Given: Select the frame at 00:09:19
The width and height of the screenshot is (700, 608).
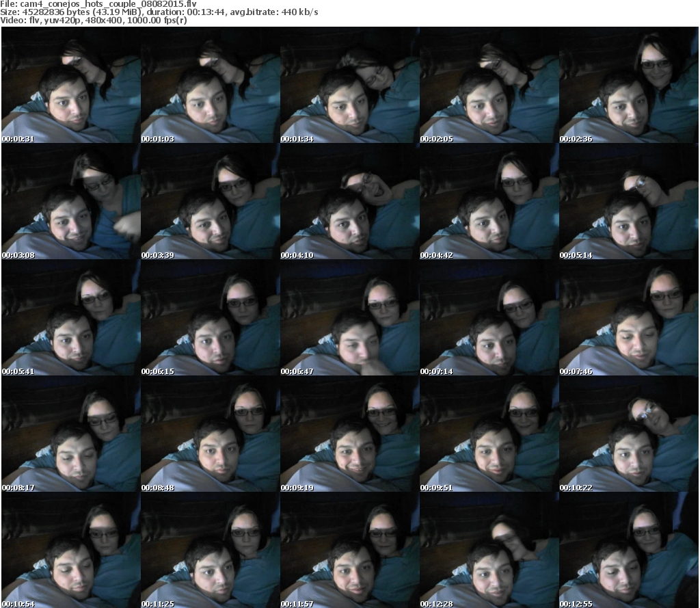Looking at the screenshot, I should point(349,434).
